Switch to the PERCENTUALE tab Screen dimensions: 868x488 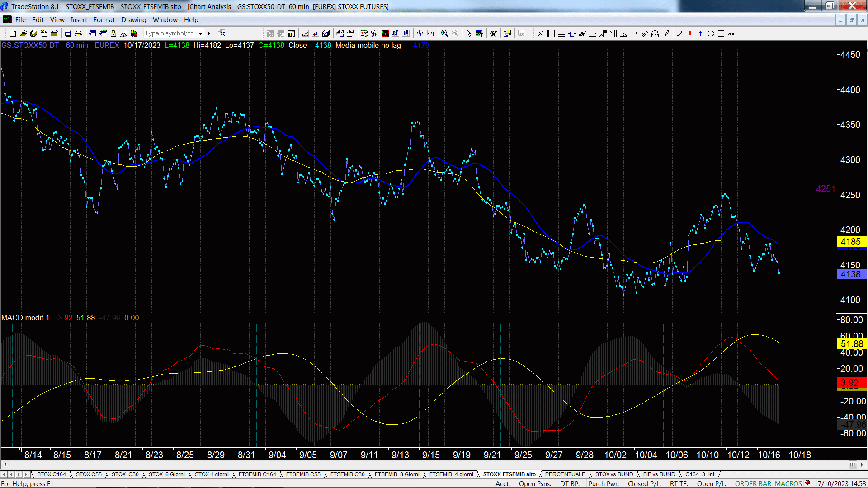pos(565,474)
